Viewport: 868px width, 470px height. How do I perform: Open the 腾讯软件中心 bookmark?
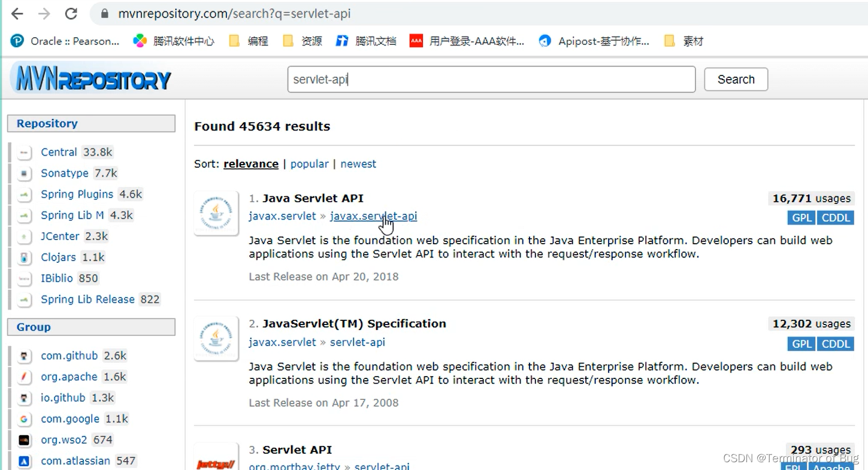[x=174, y=41]
